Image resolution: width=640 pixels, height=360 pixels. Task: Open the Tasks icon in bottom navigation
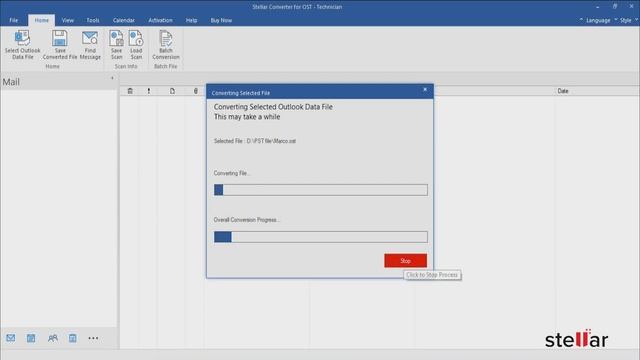tap(73, 338)
